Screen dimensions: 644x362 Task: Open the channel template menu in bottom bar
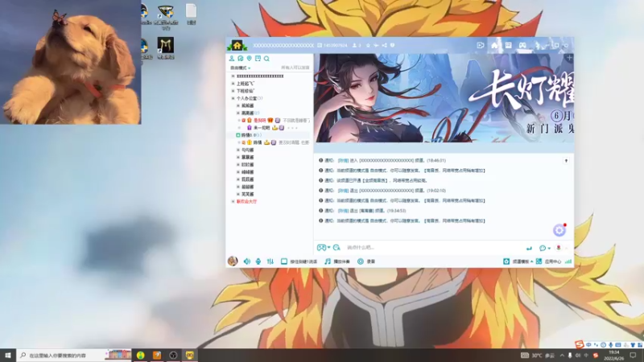(518, 261)
